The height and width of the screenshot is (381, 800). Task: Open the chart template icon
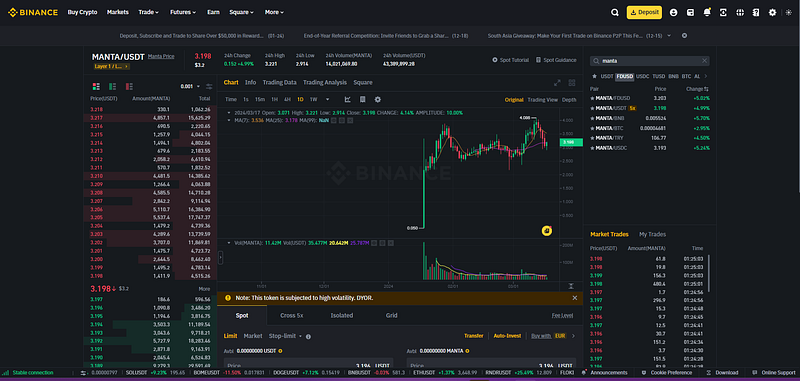(363, 99)
